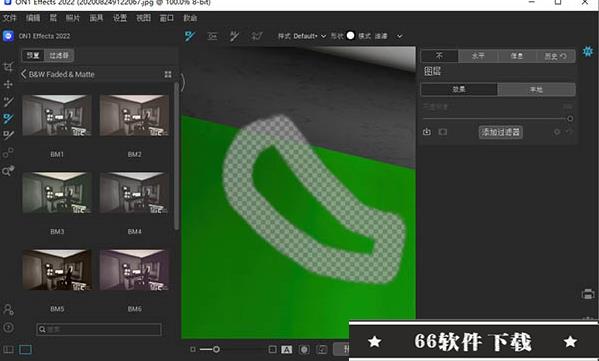Select the Crop tool in left toolbar
The width and height of the screenshot is (599, 361).
pos(8,68)
